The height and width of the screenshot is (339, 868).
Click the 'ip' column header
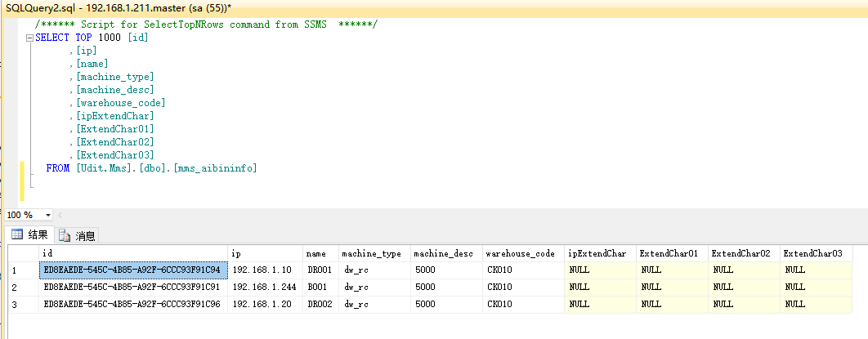(x=265, y=254)
